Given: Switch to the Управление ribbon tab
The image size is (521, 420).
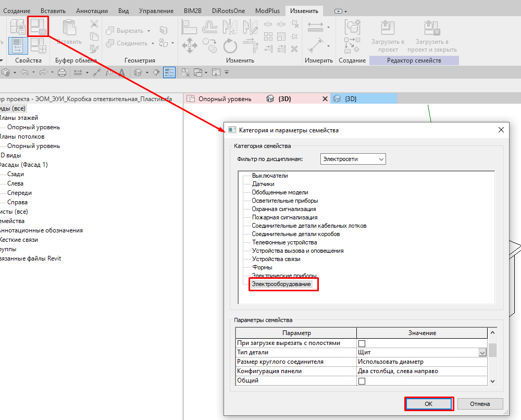Looking at the screenshot, I should (156, 10).
